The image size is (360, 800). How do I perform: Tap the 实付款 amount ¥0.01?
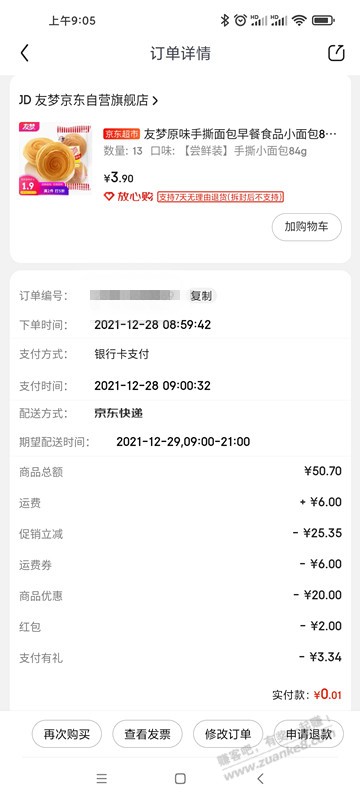coord(327,694)
